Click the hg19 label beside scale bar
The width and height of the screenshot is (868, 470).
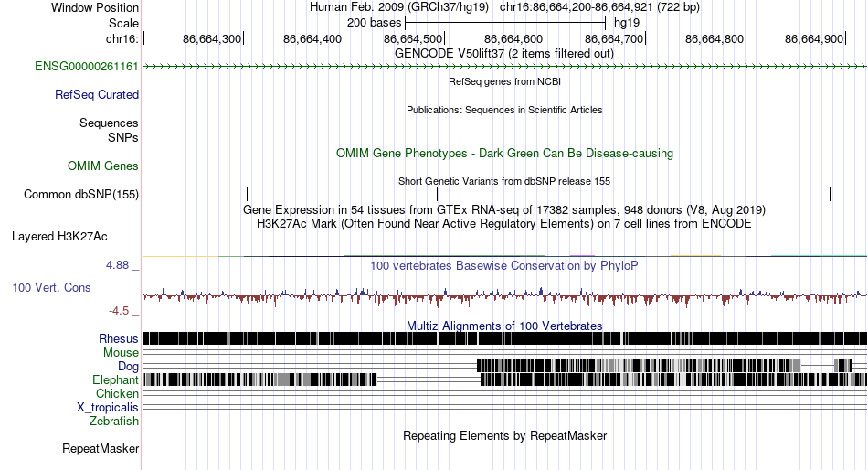(x=627, y=23)
